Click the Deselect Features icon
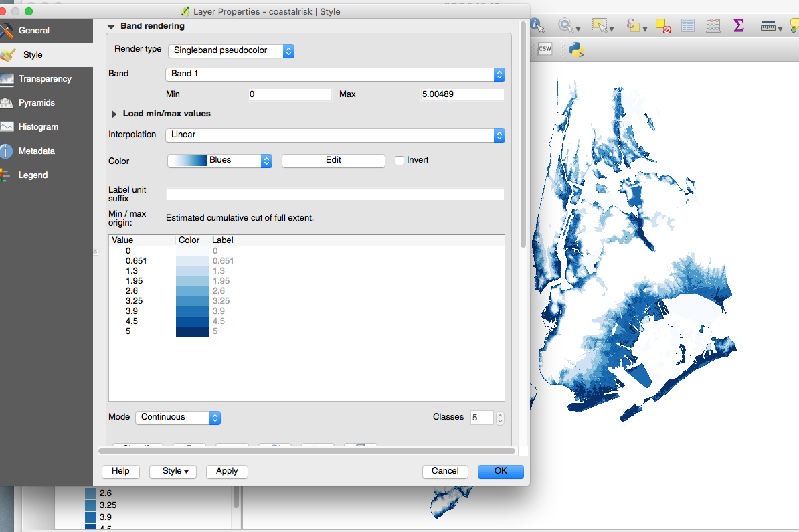Image resolution: width=799 pixels, height=532 pixels. (x=662, y=26)
